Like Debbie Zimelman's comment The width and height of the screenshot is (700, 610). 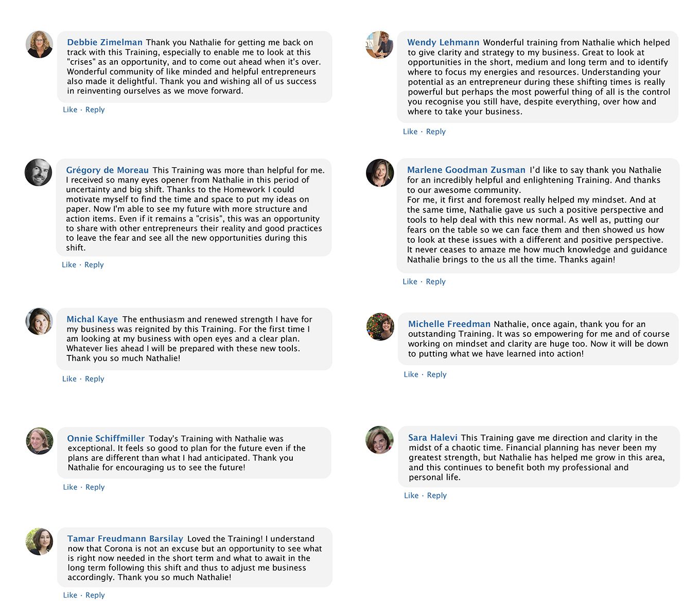click(70, 110)
